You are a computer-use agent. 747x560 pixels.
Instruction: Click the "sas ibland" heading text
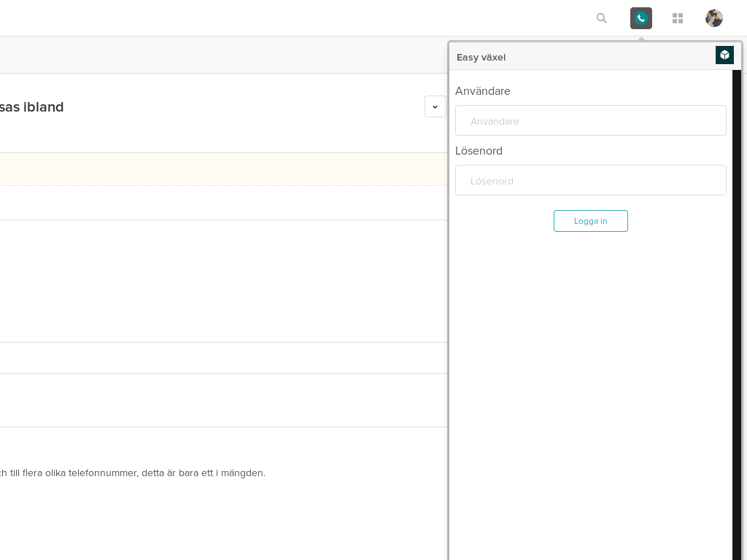[32, 107]
